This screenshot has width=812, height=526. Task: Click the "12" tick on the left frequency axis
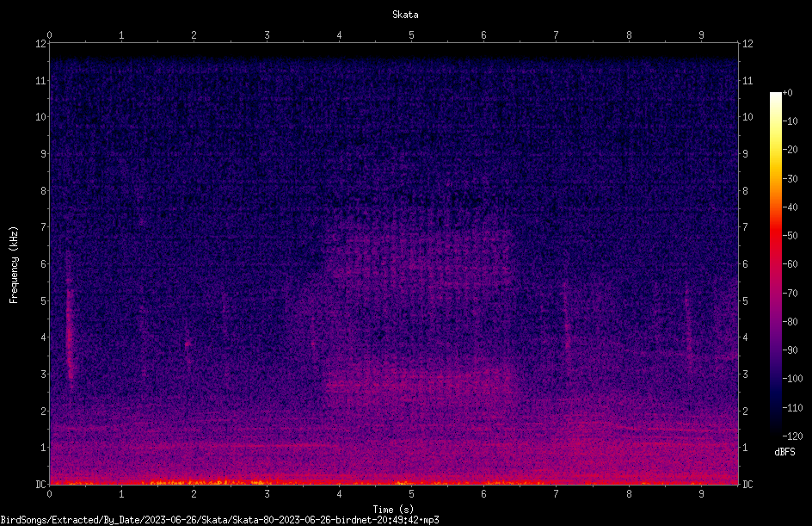40,44
